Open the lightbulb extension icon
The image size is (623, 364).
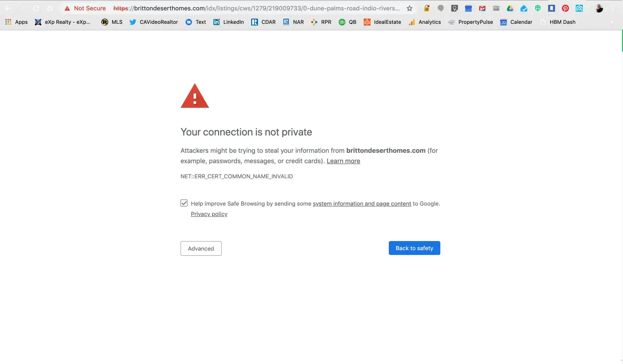point(455,8)
